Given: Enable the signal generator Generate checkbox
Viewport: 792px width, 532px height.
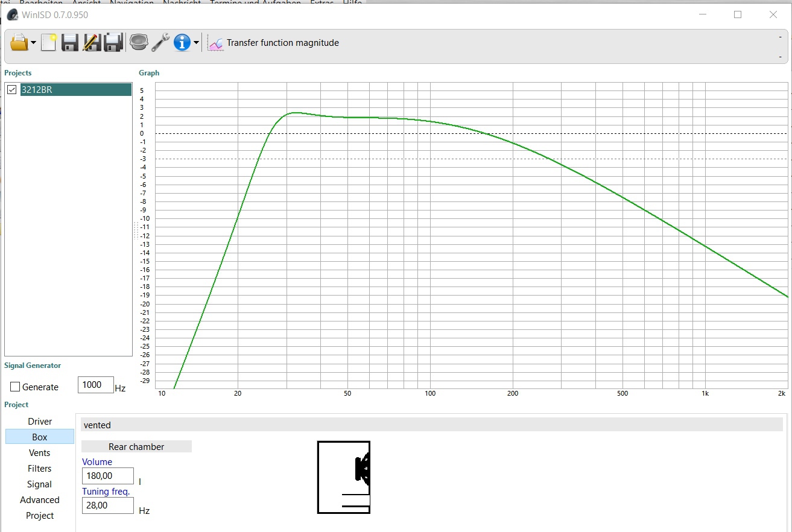Looking at the screenshot, I should coord(15,387).
